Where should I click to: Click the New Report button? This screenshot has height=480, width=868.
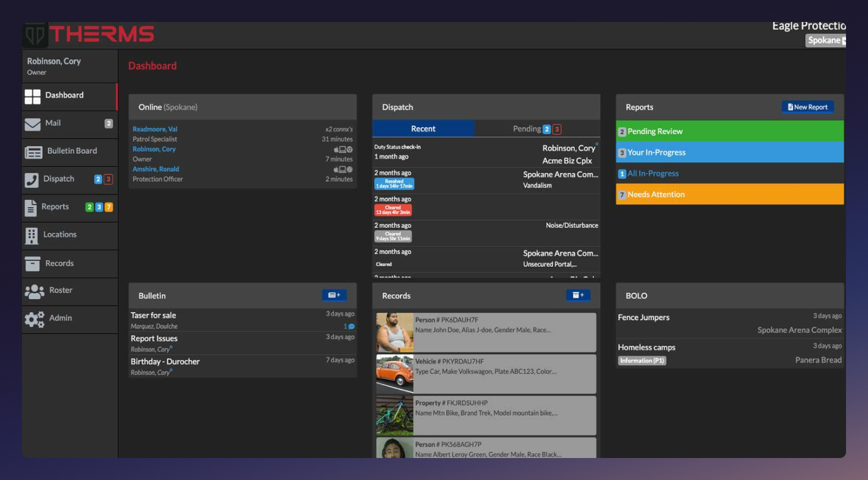coord(808,106)
